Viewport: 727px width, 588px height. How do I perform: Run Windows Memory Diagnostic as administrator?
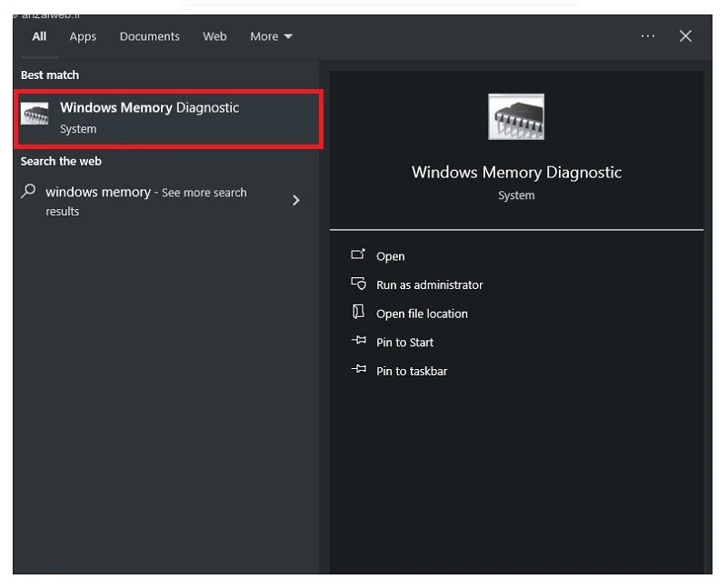point(429,284)
